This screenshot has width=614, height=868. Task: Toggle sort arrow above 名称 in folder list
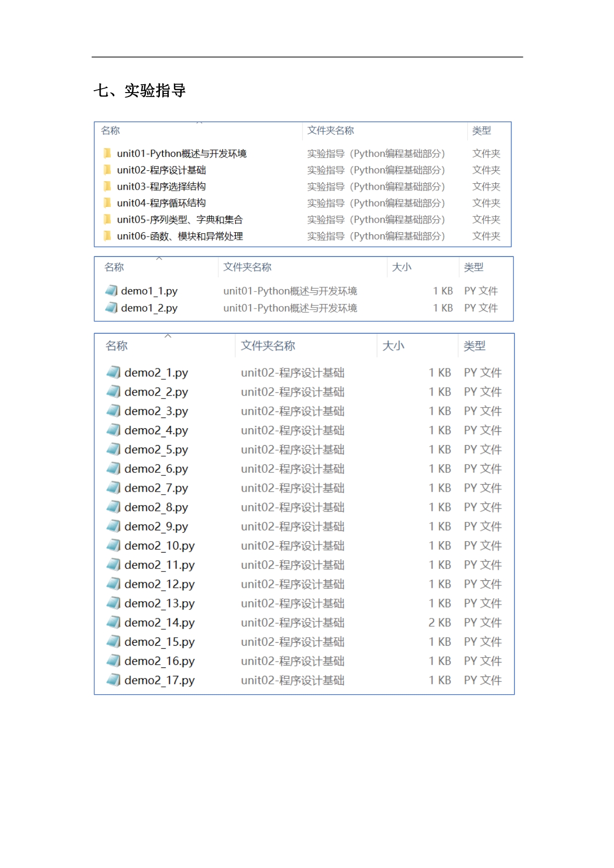click(199, 122)
